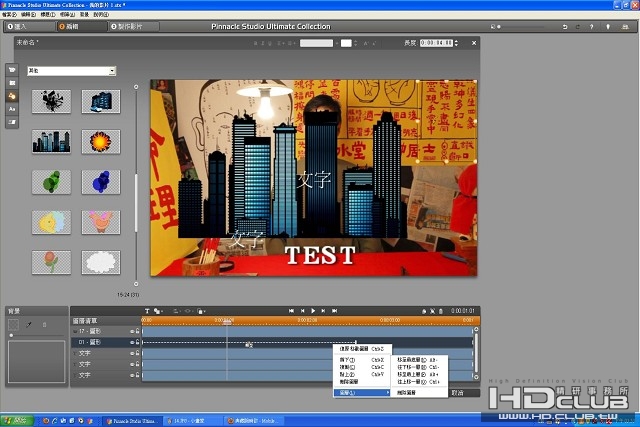This screenshot has height=427, width=640.
Task: Toggle lock for 17 - 圖形 layer
Action: pyautogui.click(x=138, y=331)
